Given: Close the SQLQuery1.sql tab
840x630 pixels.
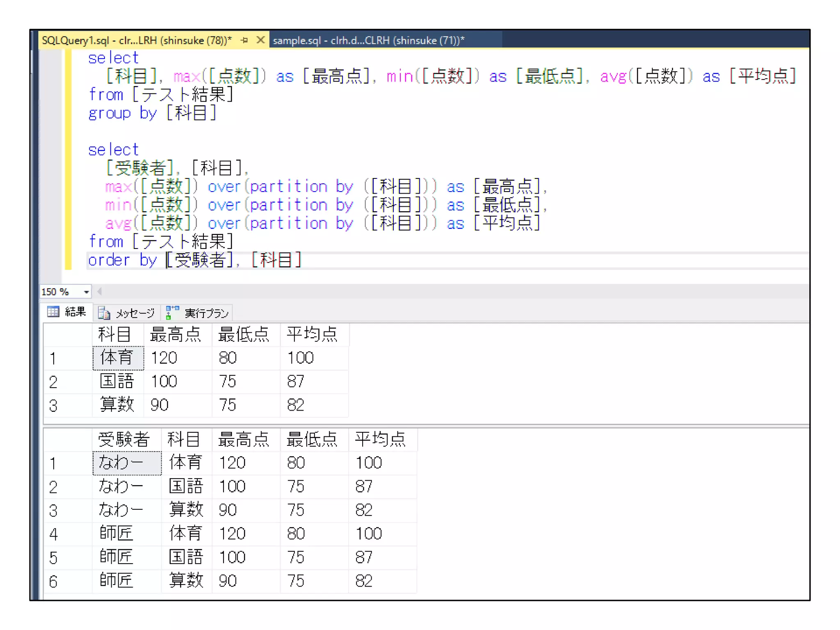Looking at the screenshot, I should (260, 40).
